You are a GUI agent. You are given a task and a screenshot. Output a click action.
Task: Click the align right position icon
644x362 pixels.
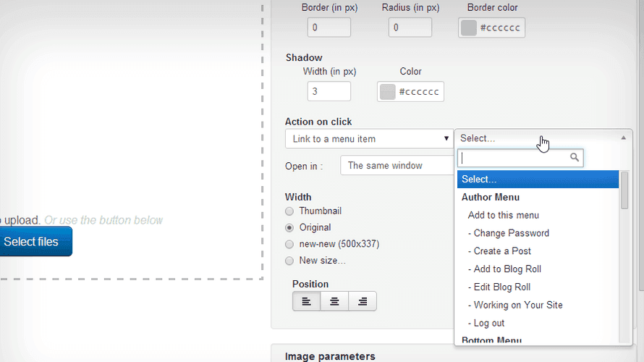pyautogui.click(x=363, y=301)
